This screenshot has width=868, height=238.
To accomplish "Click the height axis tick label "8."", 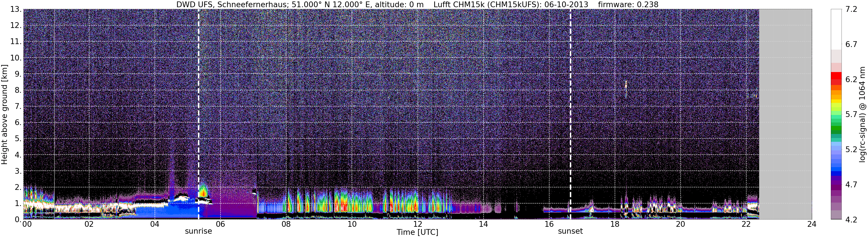I will pyautogui.click(x=18, y=90).
